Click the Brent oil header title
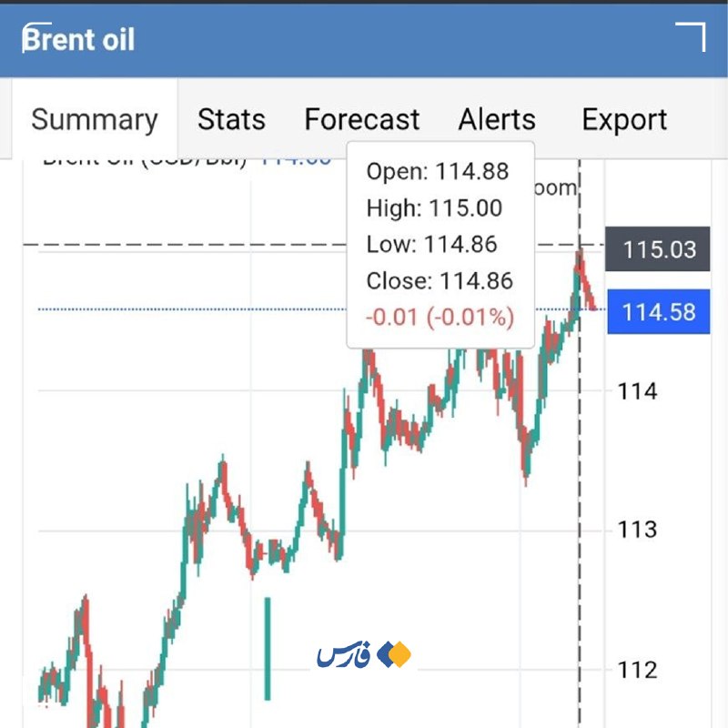 (78, 39)
